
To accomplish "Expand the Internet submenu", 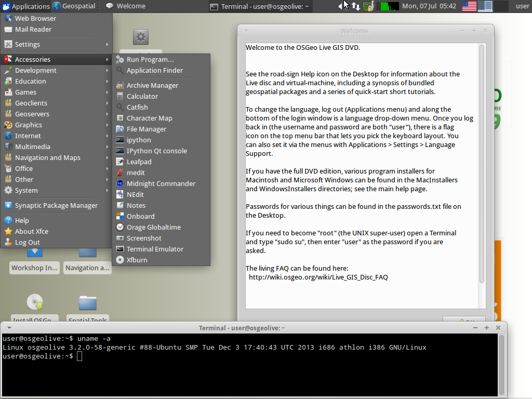I will tap(56, 136).
